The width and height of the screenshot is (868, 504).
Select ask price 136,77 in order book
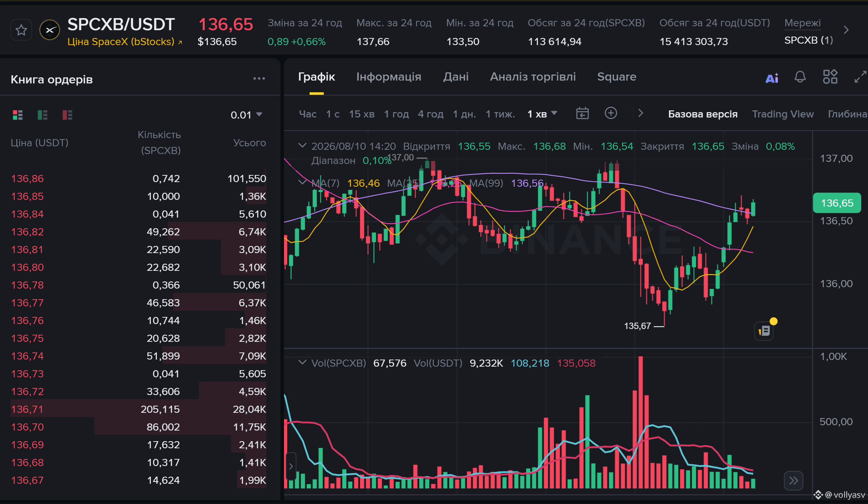[x=28, y=303]
